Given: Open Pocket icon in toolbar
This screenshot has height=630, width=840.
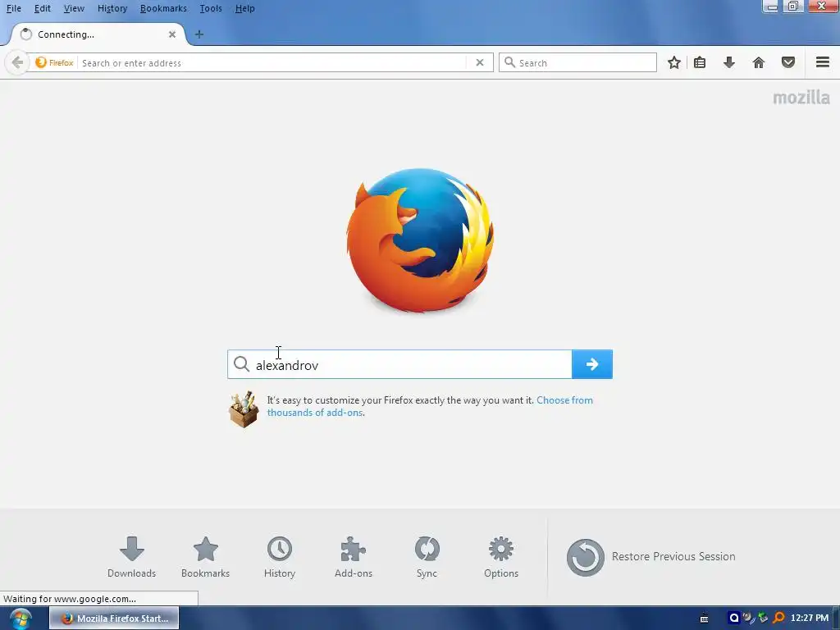Looking at the screenshot, I should [788, 62].
